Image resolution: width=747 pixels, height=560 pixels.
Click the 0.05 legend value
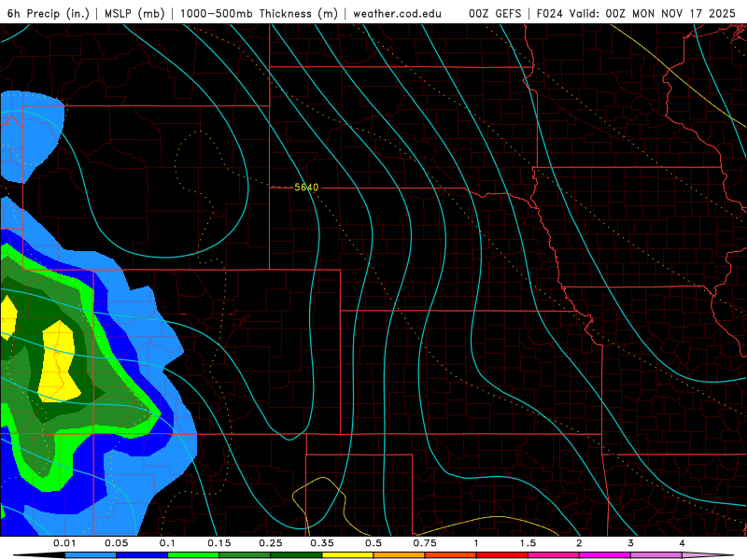[116, 543]
